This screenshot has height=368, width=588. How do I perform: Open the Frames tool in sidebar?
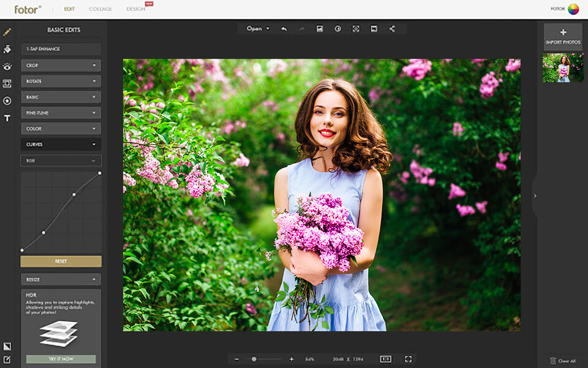(x=7, y=83)
